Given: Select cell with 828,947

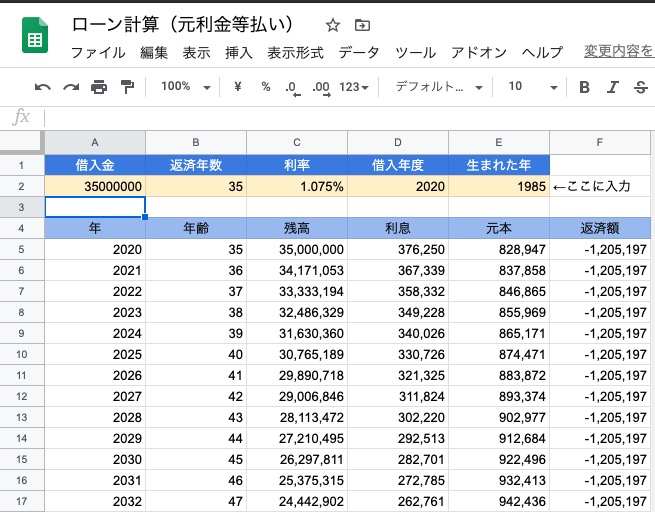Looking at the screenshot, I should [x=499, y=249].
